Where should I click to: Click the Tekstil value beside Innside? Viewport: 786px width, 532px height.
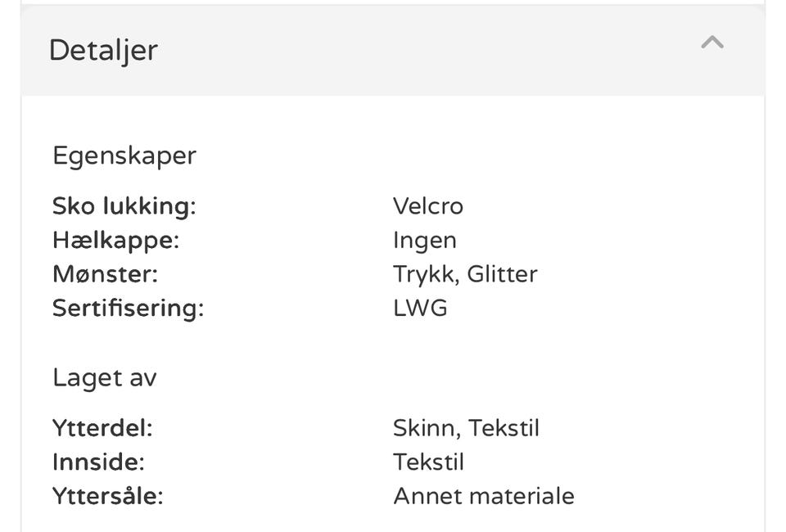[428, 462]
